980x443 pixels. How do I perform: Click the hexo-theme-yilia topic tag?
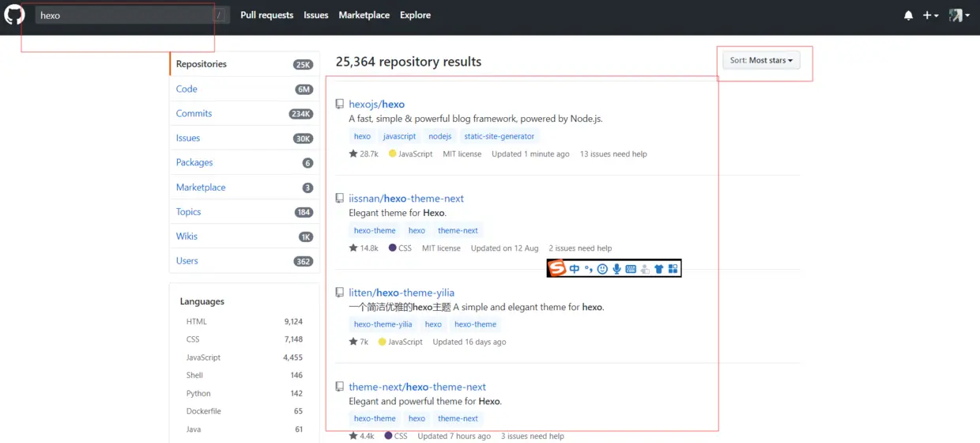(383, 324)
